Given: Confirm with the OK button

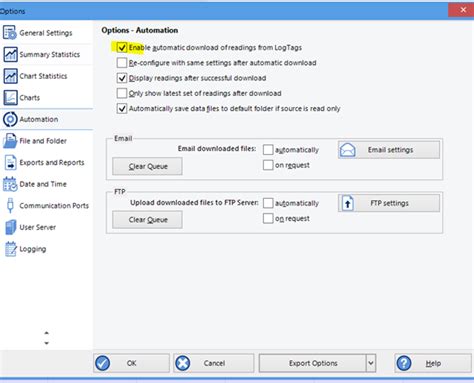Looking at the screenshot, I should pos(131,363).
